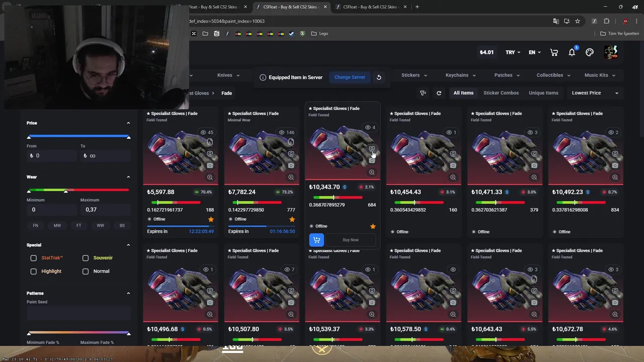Enable the Highlight checkbox
Viewport: 644px width, 362px height.
34,271
